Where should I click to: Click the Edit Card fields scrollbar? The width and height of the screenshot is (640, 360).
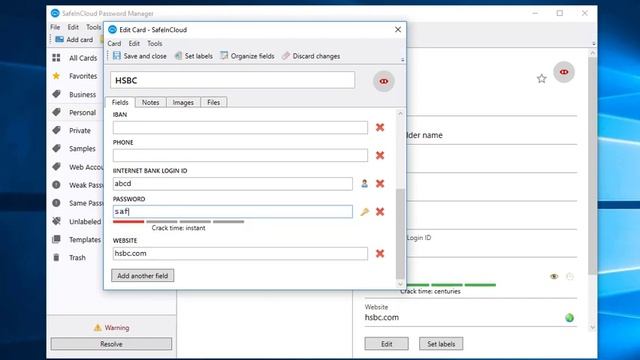point(400,233)
